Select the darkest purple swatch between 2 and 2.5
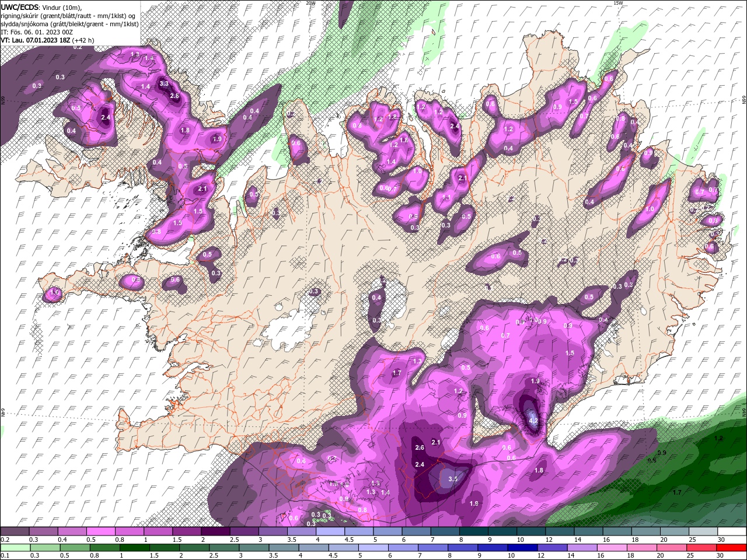747x560 pixels. (215, 531)
